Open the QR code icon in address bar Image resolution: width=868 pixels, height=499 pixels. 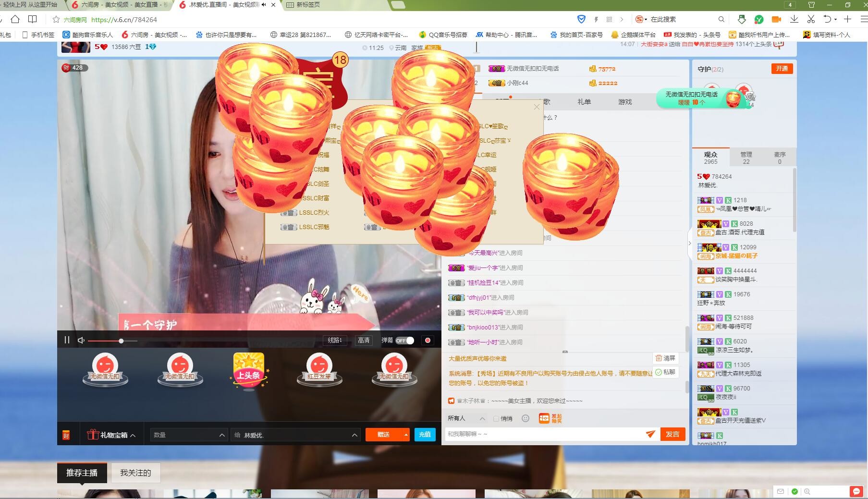[609, 19]
